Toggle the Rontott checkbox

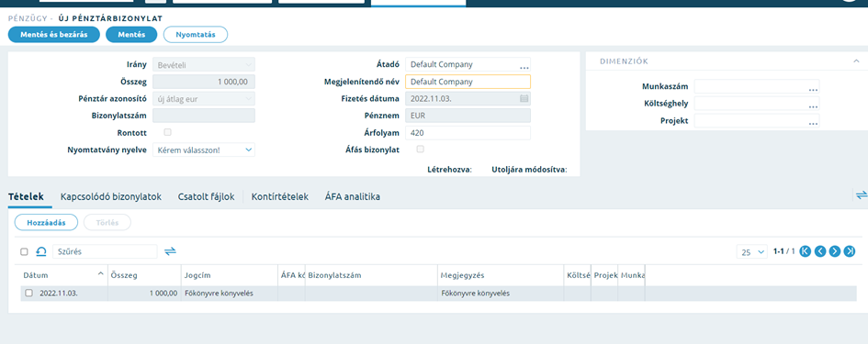pyautogui.click(x=168, y=132)
